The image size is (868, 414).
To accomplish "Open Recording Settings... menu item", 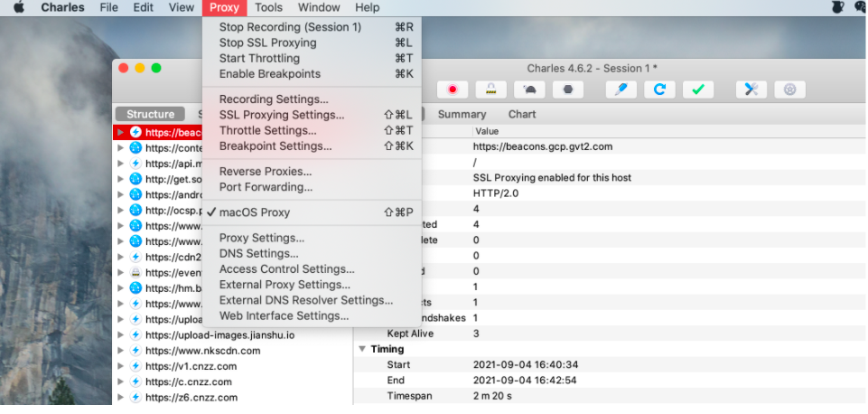I will coord(312,99).
